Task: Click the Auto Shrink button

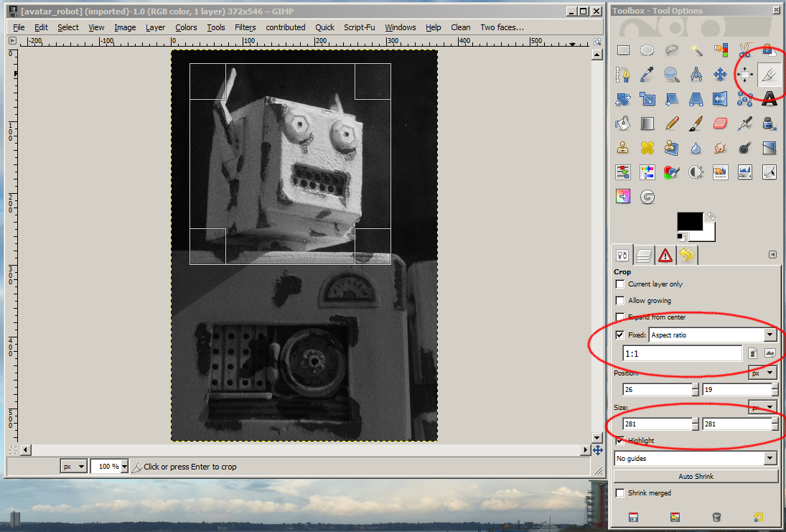Action: pyautogui.click(x=696, y=477)
